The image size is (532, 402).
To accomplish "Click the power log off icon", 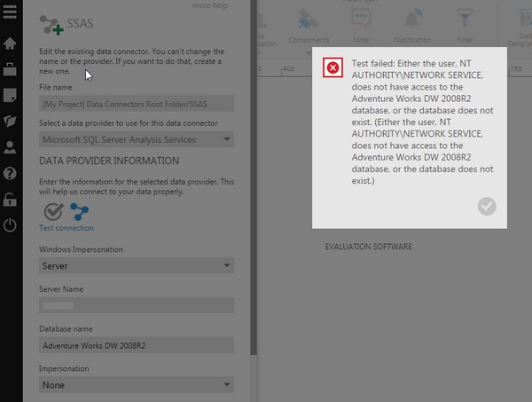I will click(10, 225).
